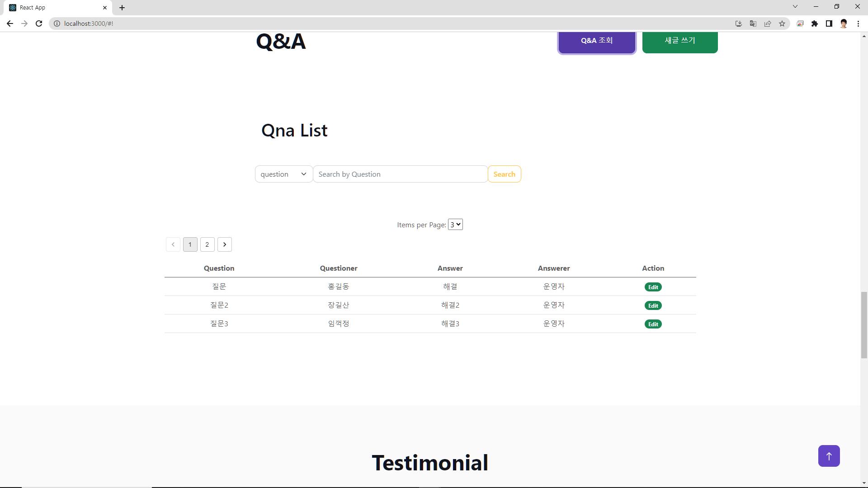Open the Items per Page dropdown
Image resolution: width=868 pixels, height=488 pixels.
click(455, 225)
